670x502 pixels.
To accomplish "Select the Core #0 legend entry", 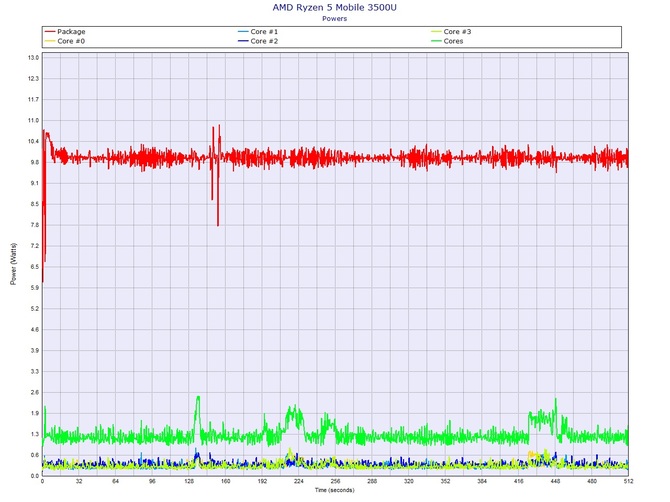I will [x=65, y=41].
